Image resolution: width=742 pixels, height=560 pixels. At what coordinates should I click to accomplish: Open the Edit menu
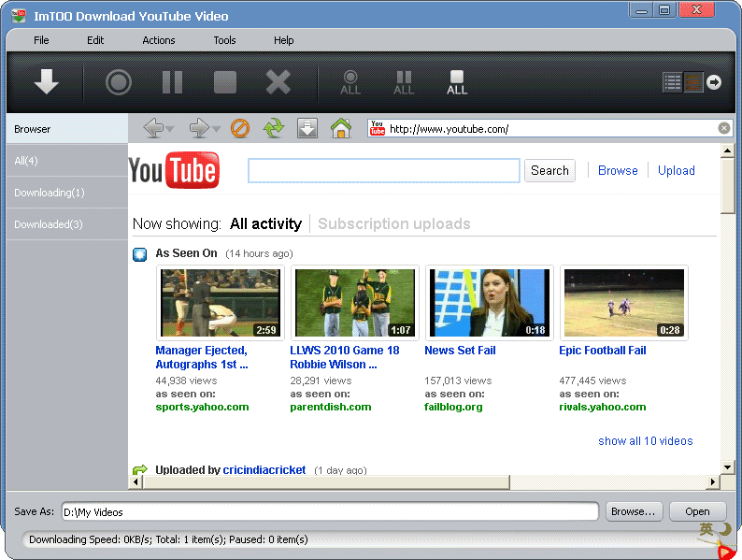[95, 40]
